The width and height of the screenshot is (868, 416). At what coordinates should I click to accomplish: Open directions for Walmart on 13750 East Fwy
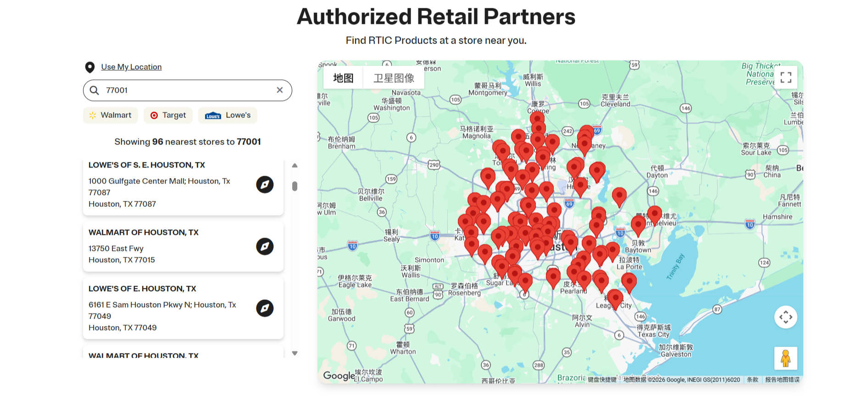click(x=265, y=246)
